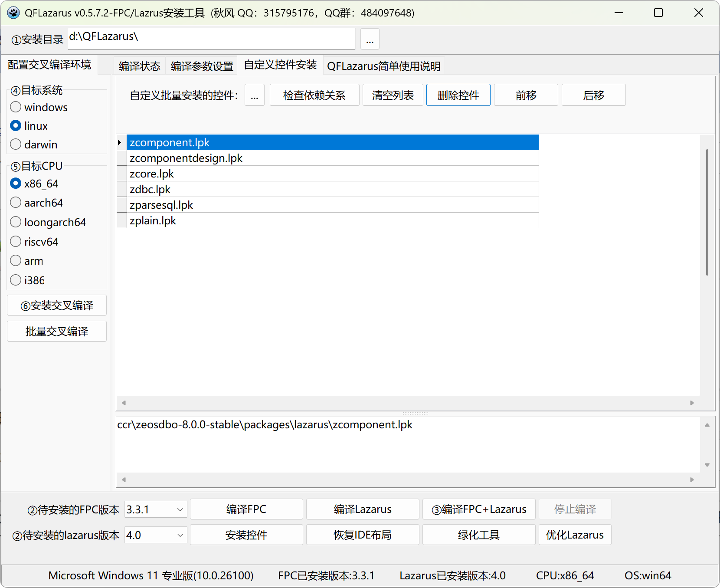Open the 编译参数设置 tab
This screenshot has height=588, width=720.
(202, 66)
